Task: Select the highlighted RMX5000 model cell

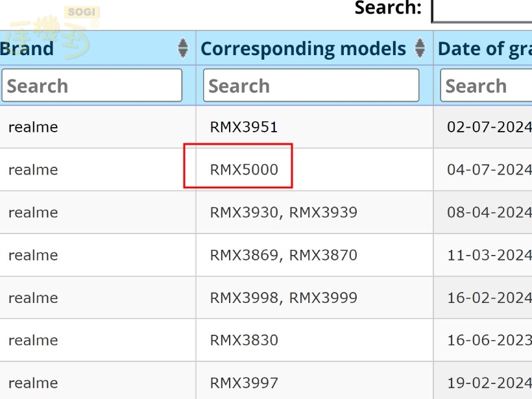Action: click(244, 170)
